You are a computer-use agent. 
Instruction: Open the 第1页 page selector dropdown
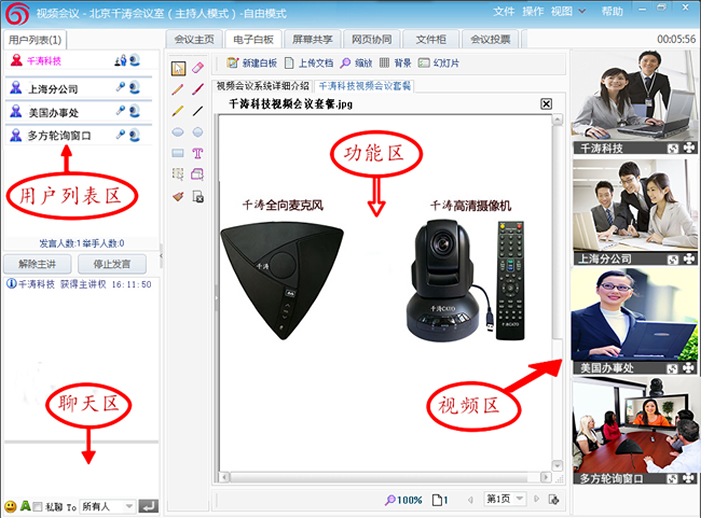(505, 498)
